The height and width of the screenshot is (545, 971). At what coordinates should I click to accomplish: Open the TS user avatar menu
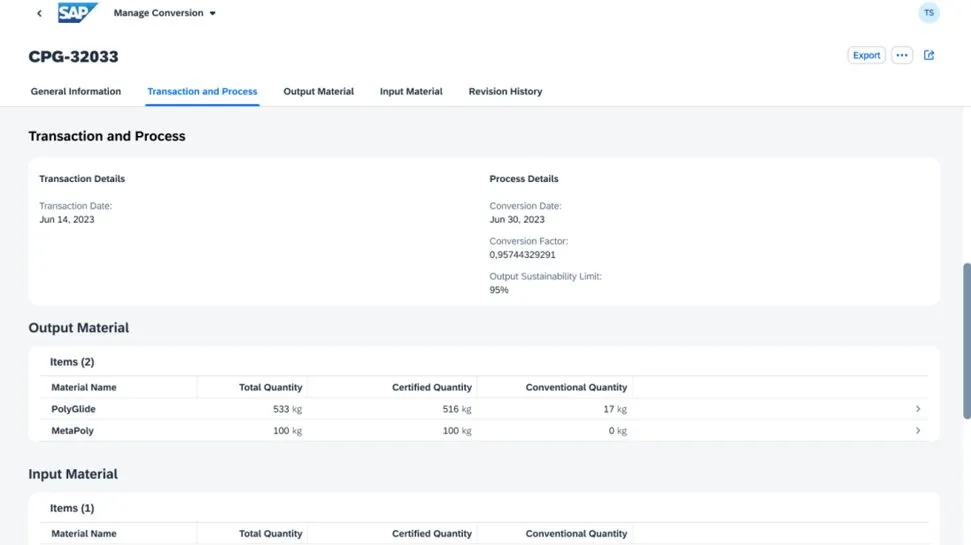(929, 13)
